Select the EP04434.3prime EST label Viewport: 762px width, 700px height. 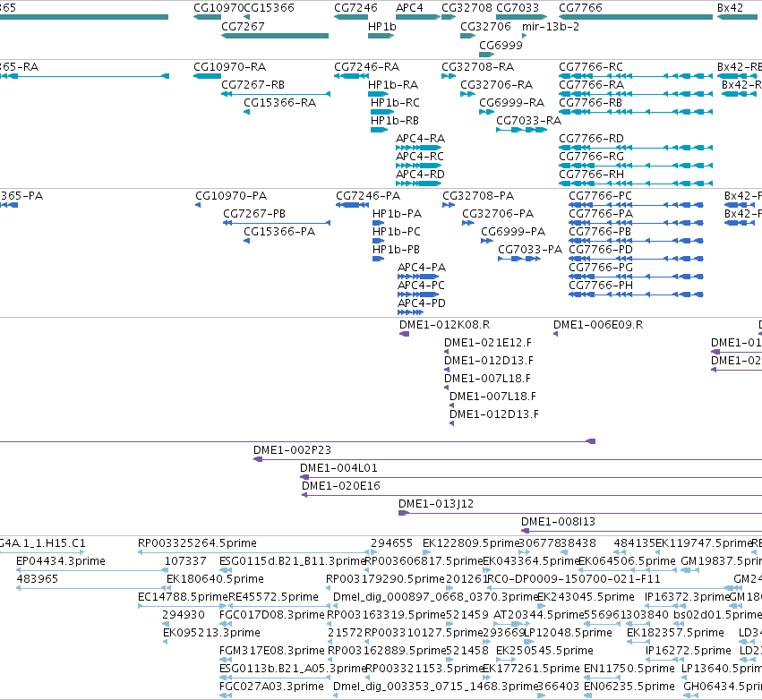tap(61, 561)
